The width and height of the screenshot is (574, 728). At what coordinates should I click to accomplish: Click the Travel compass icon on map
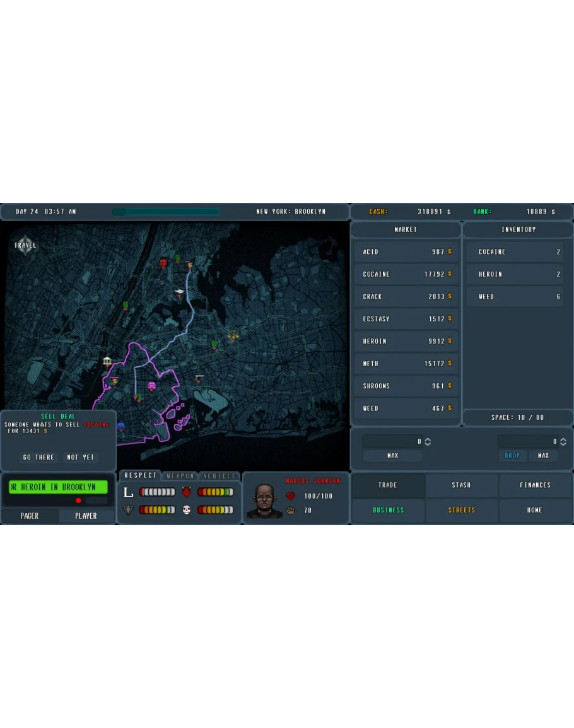25,245
